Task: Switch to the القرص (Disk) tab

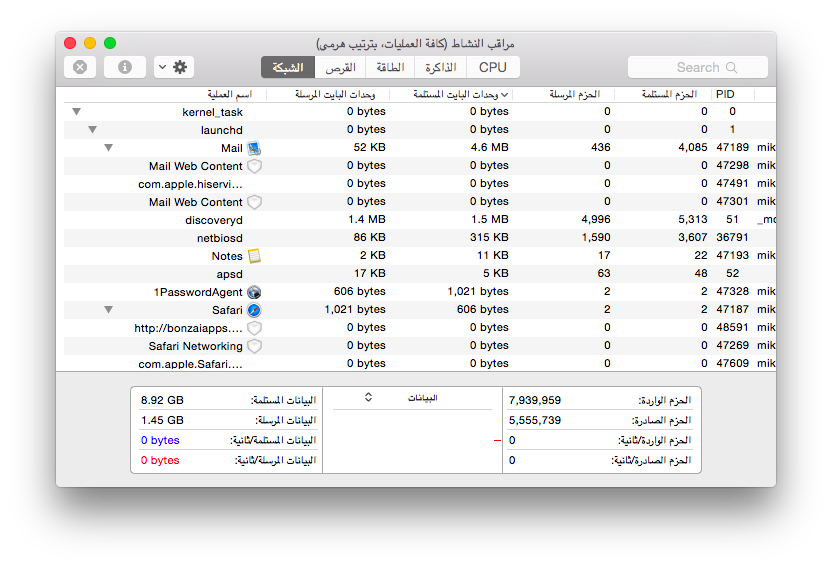Action: (340, 67)
